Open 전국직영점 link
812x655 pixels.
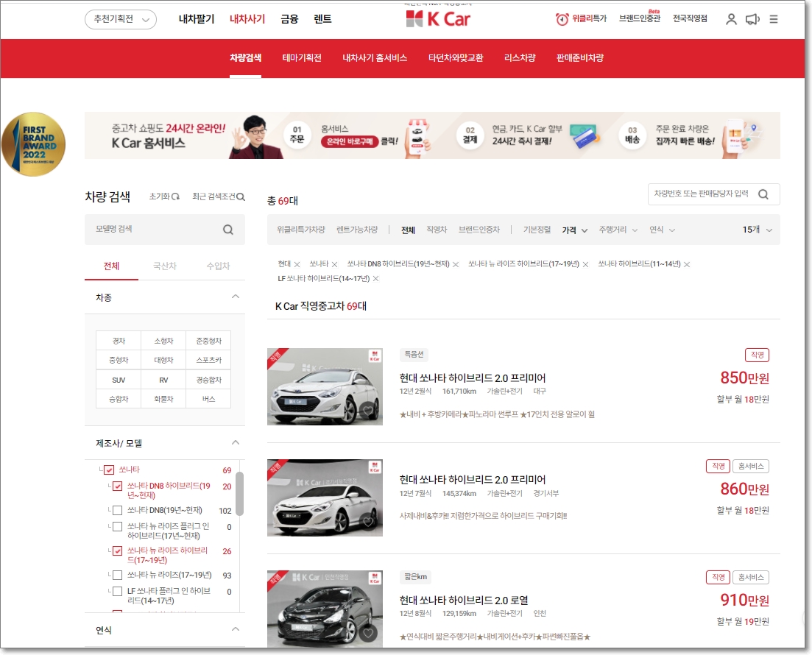click(690, 19)
